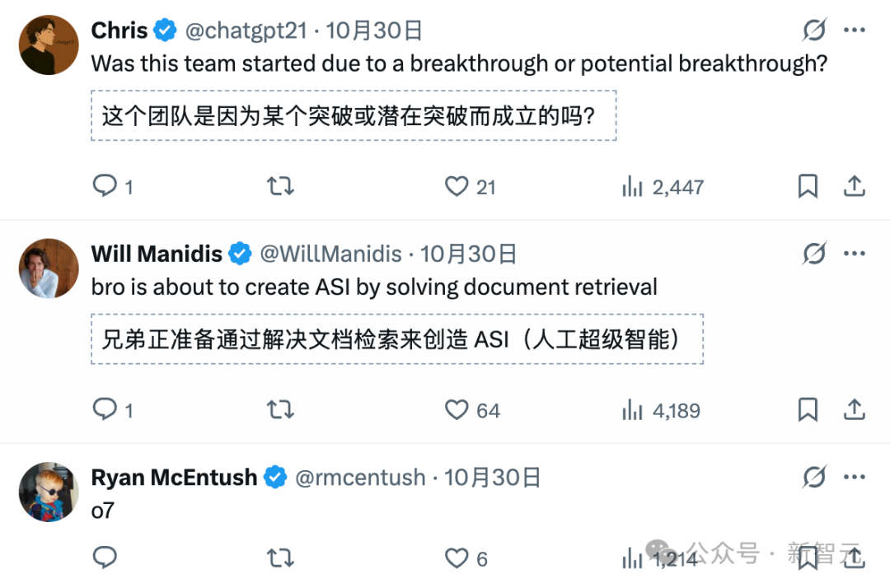Share Will Manidis's tweet via upload icon
The width and height of the screenshot is (890, 588).
[x=855, y=409]
